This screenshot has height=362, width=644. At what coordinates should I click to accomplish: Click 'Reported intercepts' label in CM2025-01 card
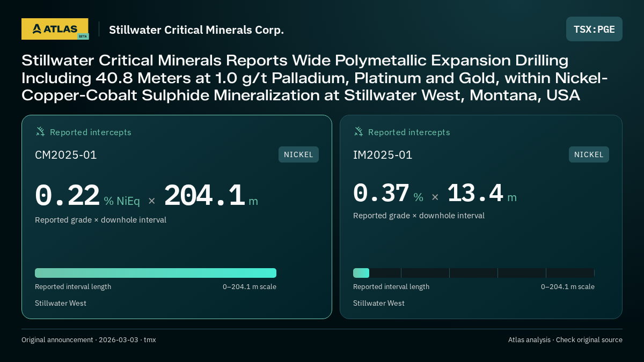91,132
